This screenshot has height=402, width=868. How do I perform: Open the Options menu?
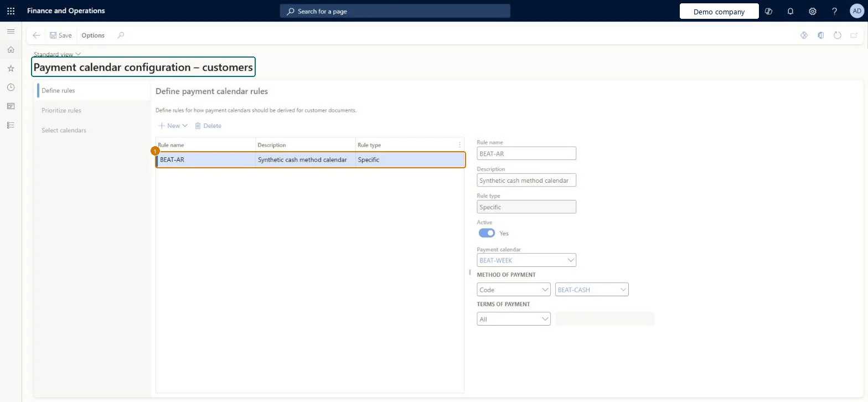click(x=93, y=35)
